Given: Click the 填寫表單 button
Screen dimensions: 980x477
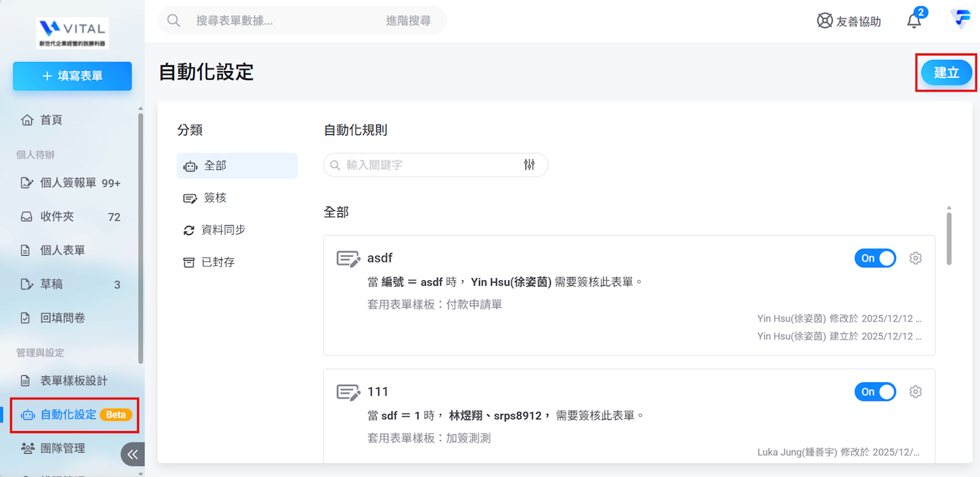Looking at the screenshot, I should click(x=72, y=76).
